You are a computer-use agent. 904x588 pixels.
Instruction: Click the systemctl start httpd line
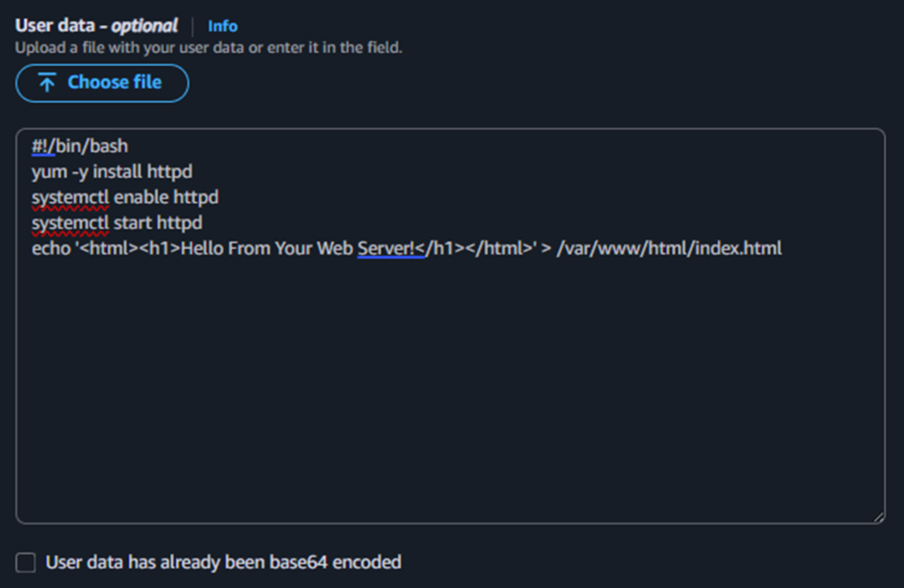pos(115,223)
